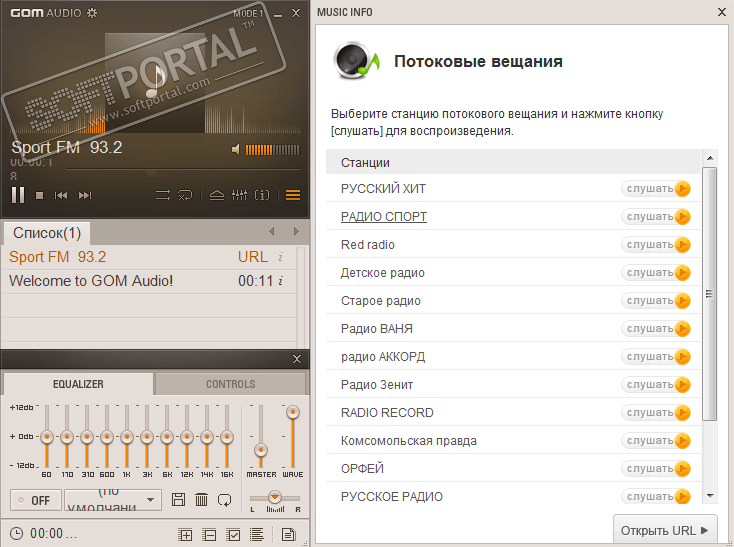Select Sport FM 93.2 playlist entry

pyautogui.click(x=148, y=257)
